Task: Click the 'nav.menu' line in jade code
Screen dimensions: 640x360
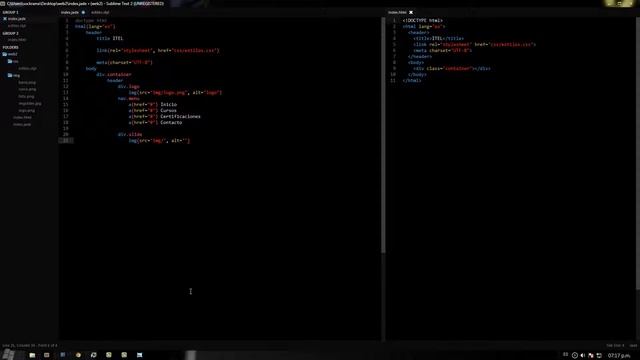Action: click(129, 98)
